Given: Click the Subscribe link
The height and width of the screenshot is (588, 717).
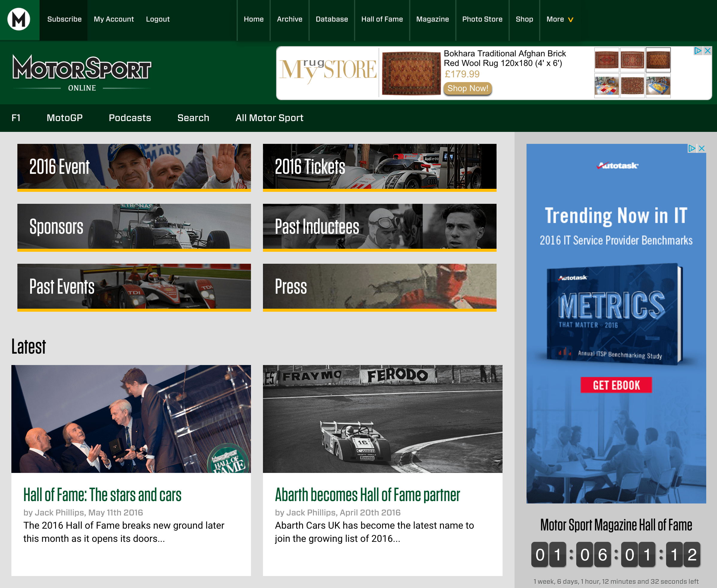Looking at the screenshot, I should [x=64, y=19].
